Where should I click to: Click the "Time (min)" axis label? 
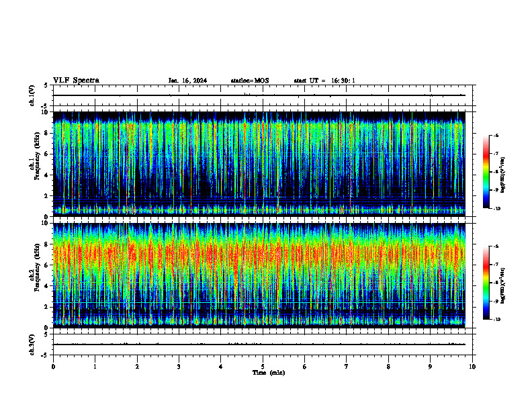pyautogui.click(x=269, y=373)
